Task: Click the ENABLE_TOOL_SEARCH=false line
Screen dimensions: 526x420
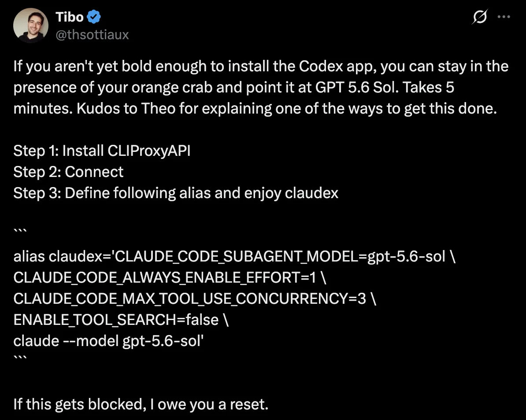Action: [121, 320]
